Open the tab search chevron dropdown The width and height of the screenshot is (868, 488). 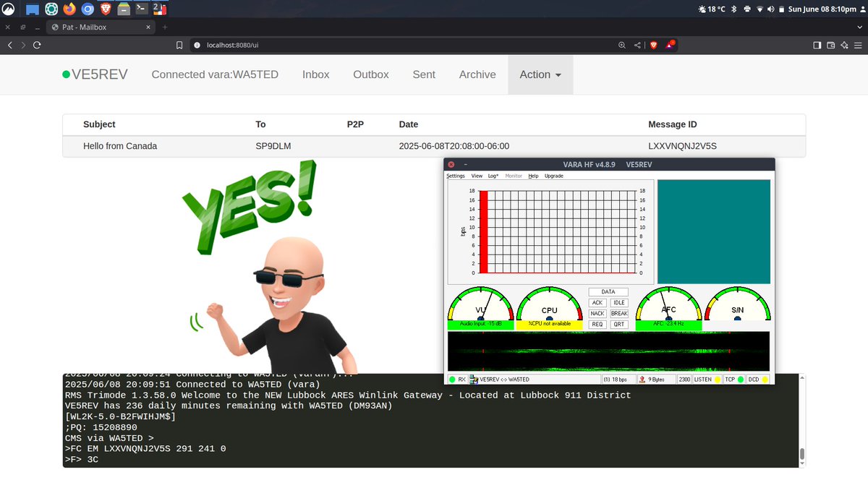(x=859, y=27)
